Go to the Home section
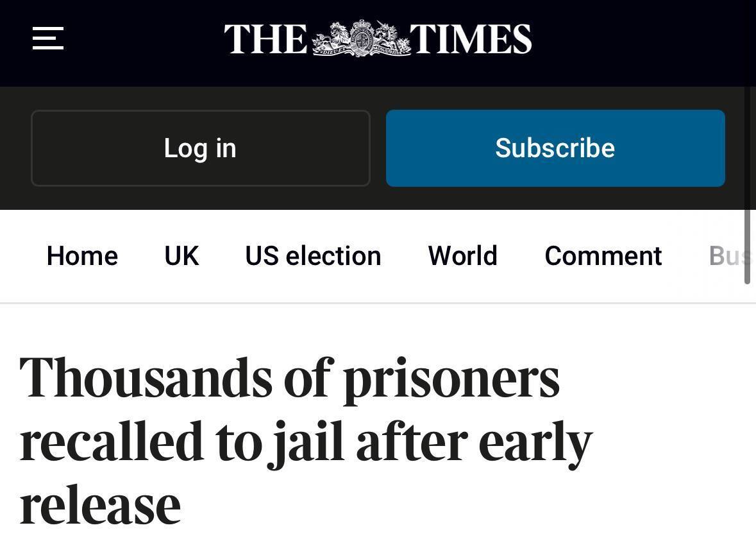 click(x=82, y=256)
